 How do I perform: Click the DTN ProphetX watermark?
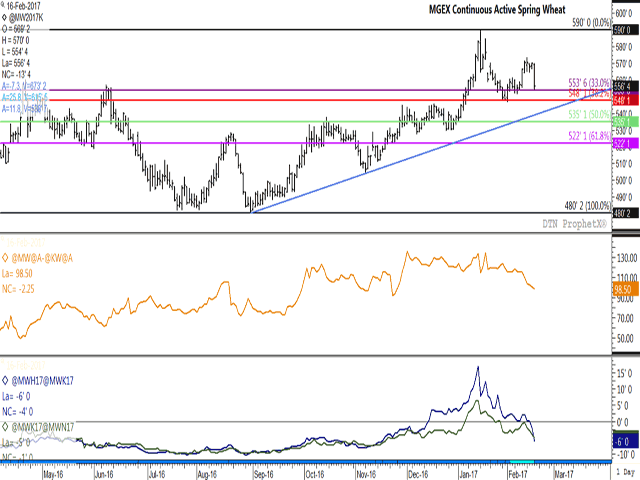(x=574, y=222)
